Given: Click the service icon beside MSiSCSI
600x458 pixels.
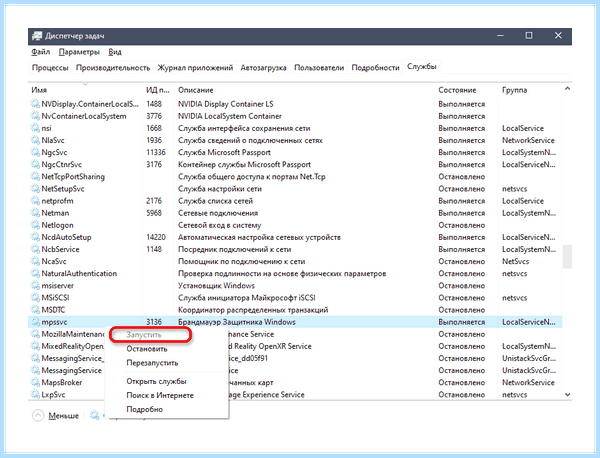Looking at the screenshot, I should click(35, 298).
